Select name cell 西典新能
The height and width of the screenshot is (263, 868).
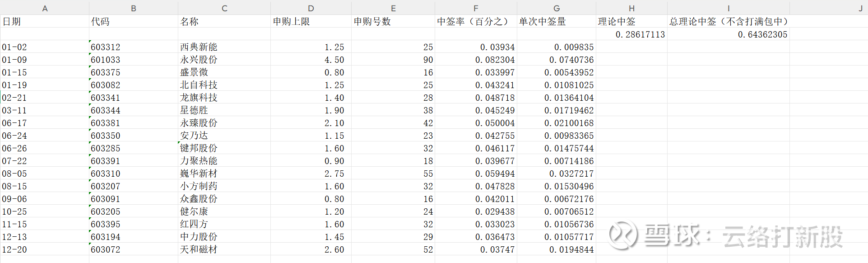click(224, 47)
